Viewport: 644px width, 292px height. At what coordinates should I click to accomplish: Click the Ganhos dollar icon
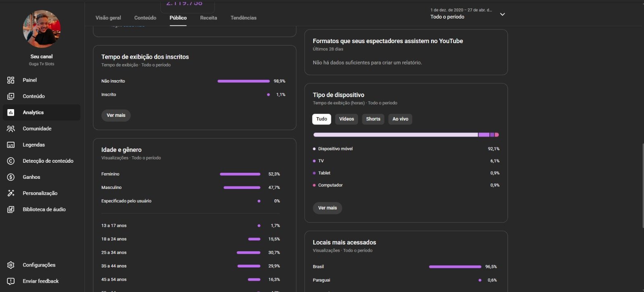pyautogui.click(x=11, y=177)
